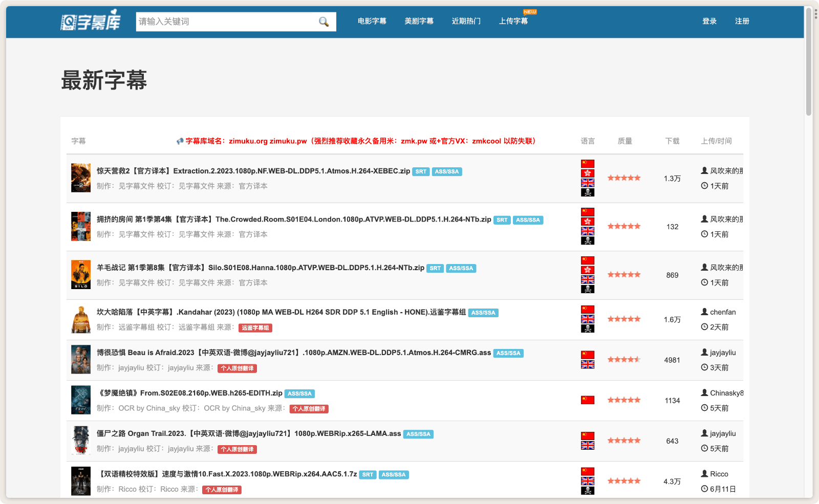Open the Fast X subtitle title link
Screen dimensions: 819x504
[x=228, y=474]
